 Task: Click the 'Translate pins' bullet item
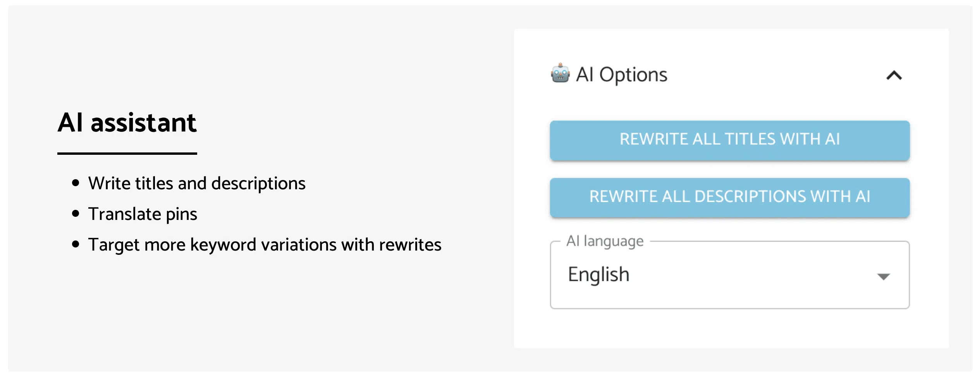pyautogui.click(x=143, y=214)
